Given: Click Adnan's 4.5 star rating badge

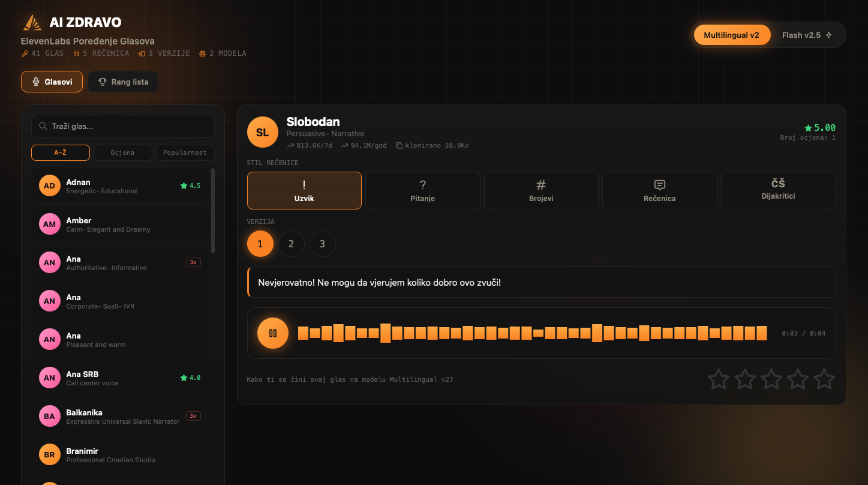Looking at the screenshot, I should (190, 185).
